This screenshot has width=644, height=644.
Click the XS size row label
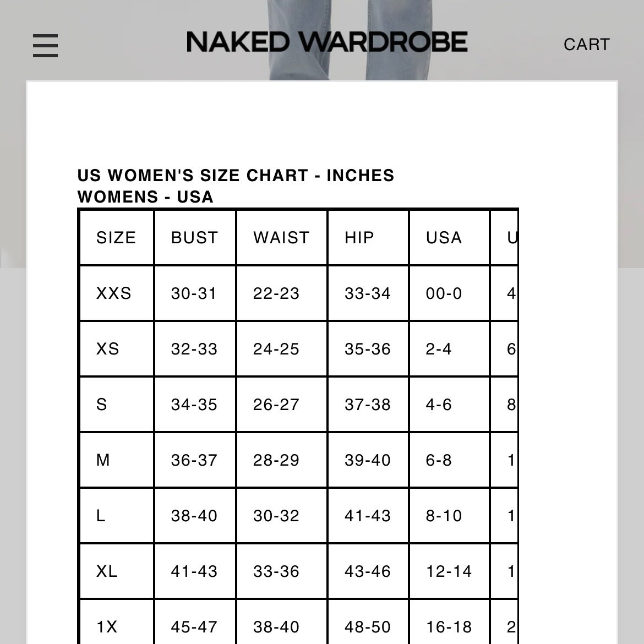point(107,349)
